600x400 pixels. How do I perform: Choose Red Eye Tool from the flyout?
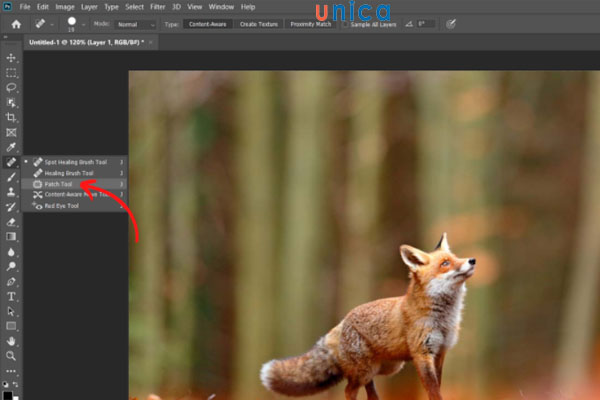point(62,206)
